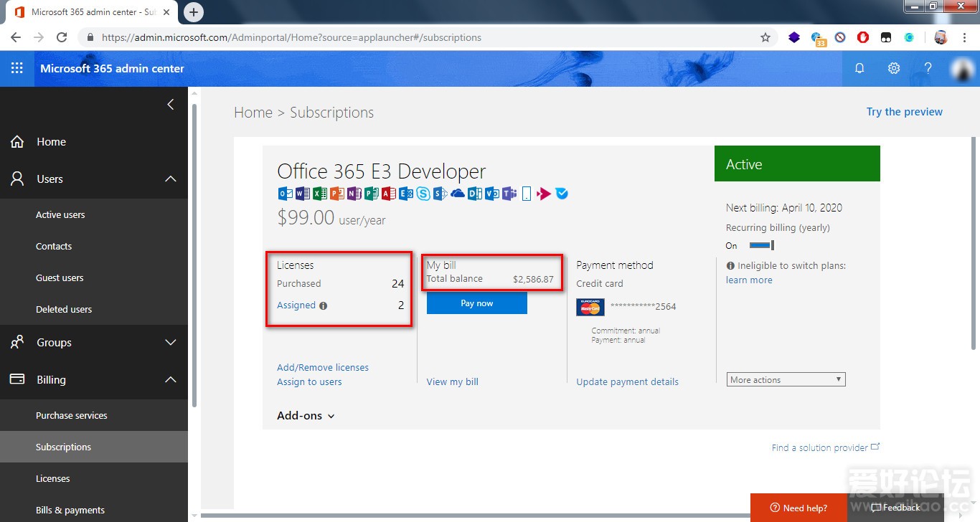980x522 pixels.
Task: Click the Delve app icon
Action: click(x=475, y=194)
